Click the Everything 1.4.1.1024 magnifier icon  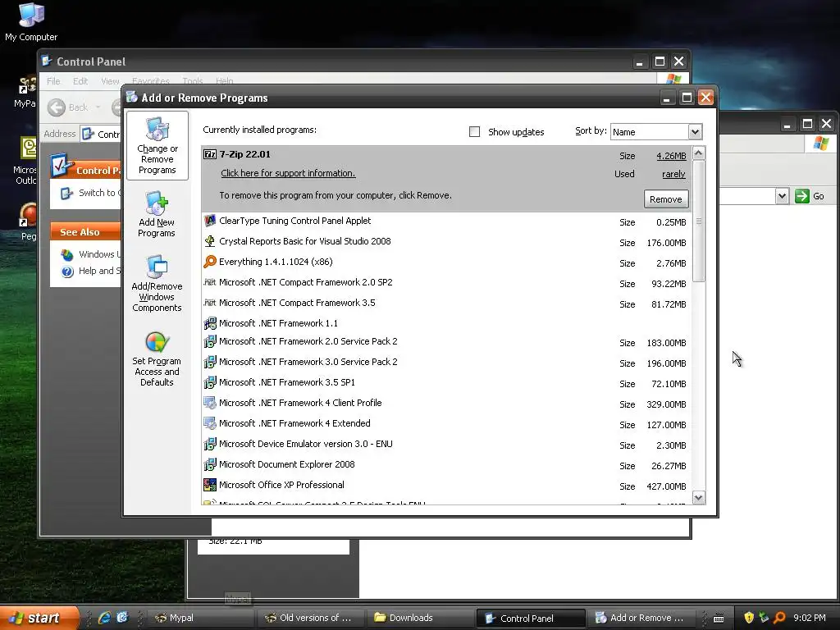coord(210,262)
